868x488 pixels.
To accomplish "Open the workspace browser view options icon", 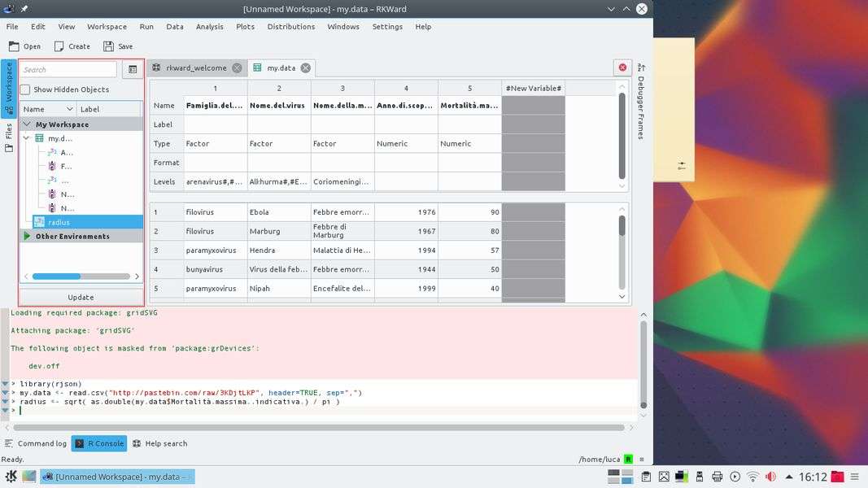I will point(133,70).
